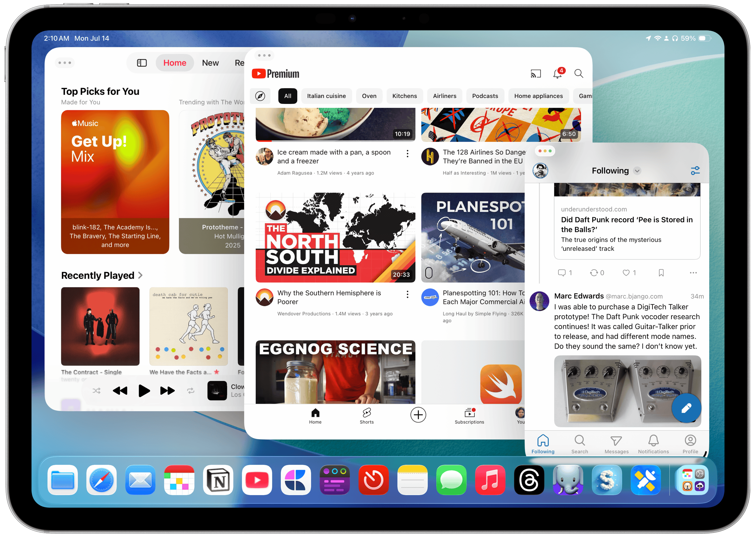Select the All filter chip

[288, 96]
